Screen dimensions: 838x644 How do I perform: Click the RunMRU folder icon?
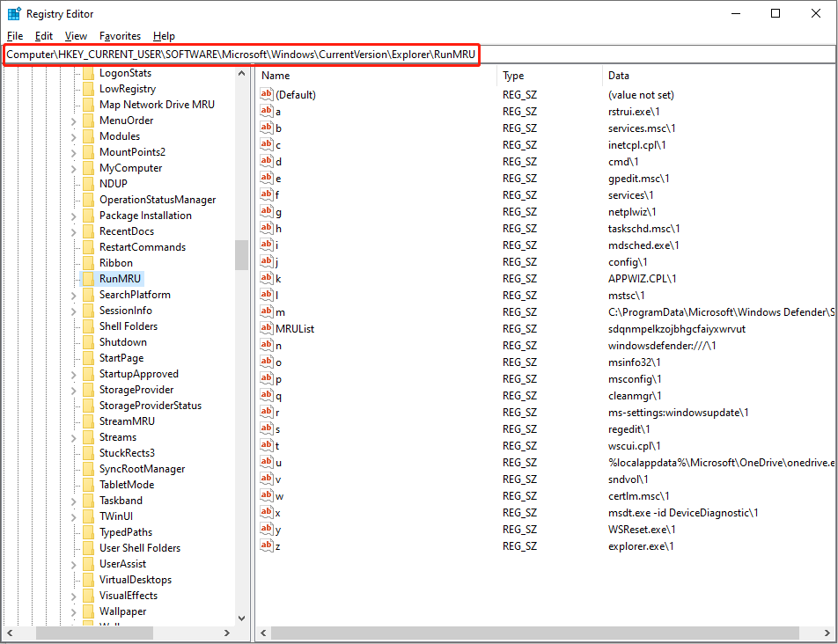click(x=89, y=279)
